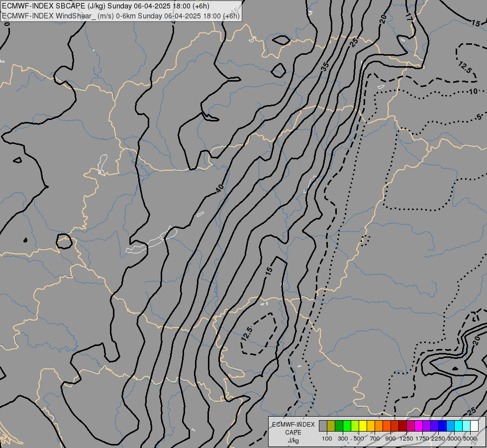The image size is (487, 448).
Task: Select the dark green swatch left of 300
Action: [339, 426]
